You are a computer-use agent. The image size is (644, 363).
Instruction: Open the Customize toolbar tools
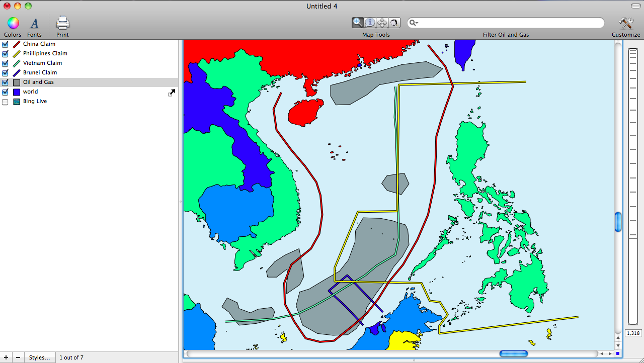point(626,23)
